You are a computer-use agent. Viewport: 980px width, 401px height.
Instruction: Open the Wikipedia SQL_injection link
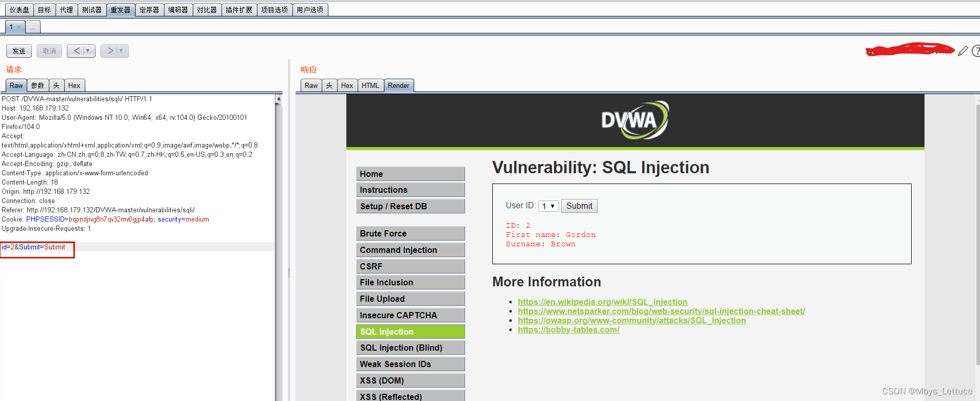602,302
